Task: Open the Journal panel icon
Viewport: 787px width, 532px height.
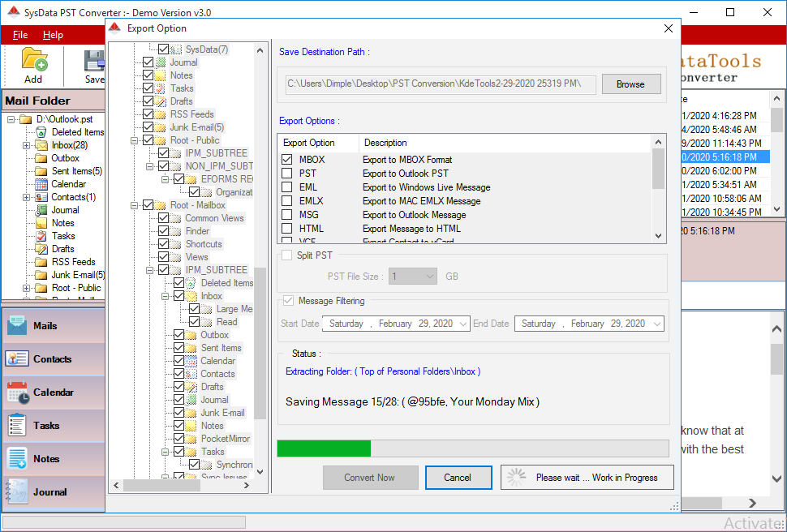Action: 18,491
